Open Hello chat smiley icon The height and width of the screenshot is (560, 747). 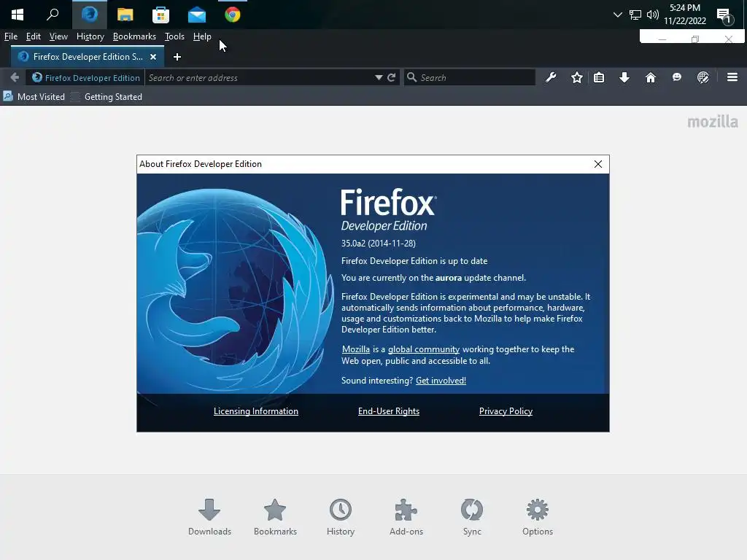[676, 77]
